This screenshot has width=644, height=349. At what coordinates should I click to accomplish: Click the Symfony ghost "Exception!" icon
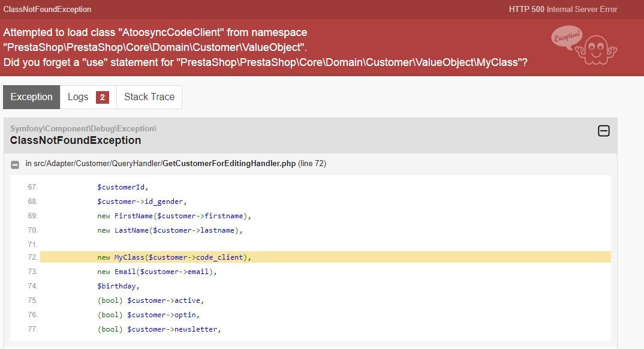tap(583, 47)
